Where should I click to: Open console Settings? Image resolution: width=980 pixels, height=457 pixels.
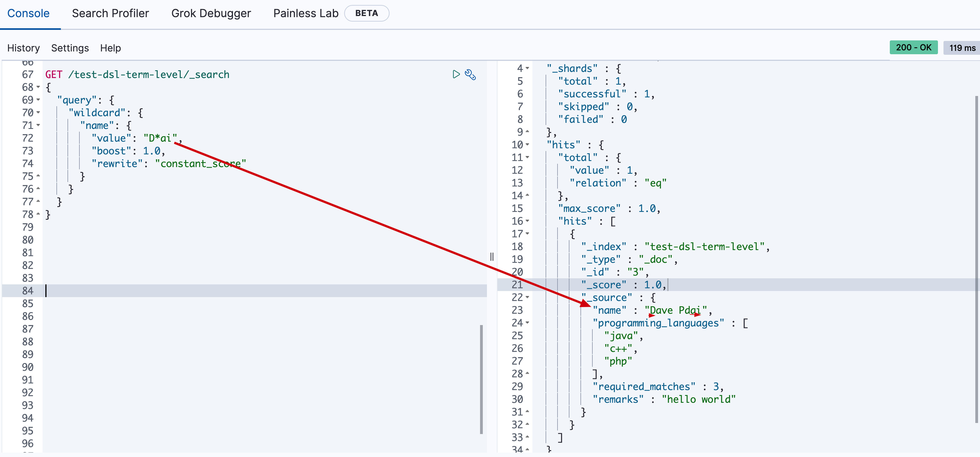click(70, 48)
